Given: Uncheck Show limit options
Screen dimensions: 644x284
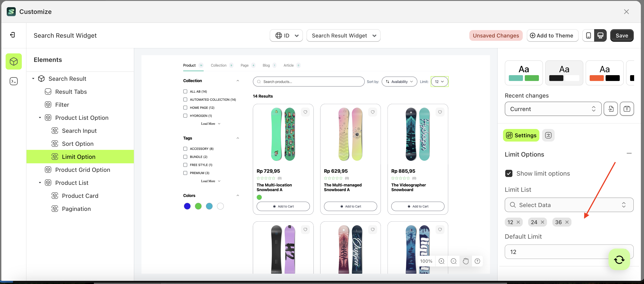Looking at the screenshot, I should point(509,173).
